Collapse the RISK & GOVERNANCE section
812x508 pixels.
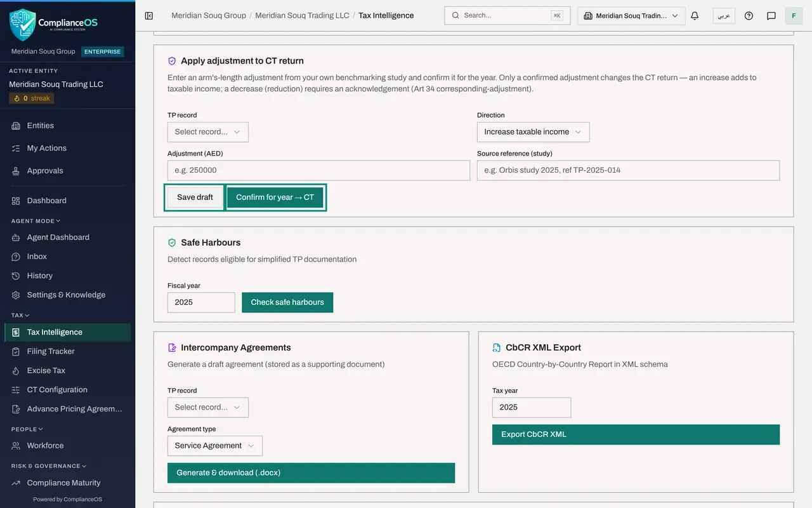click(48, 466)
